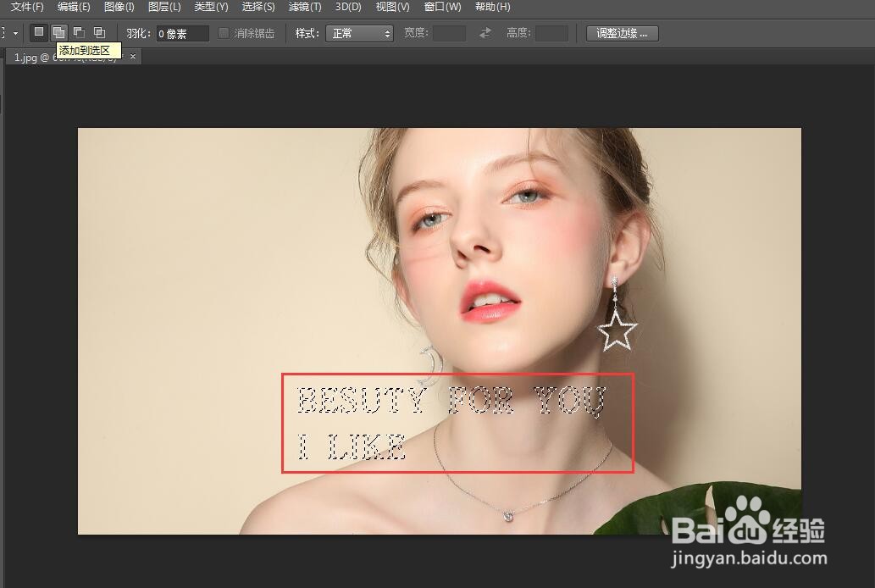Open the 图层(L) menu

pos(164,7)
